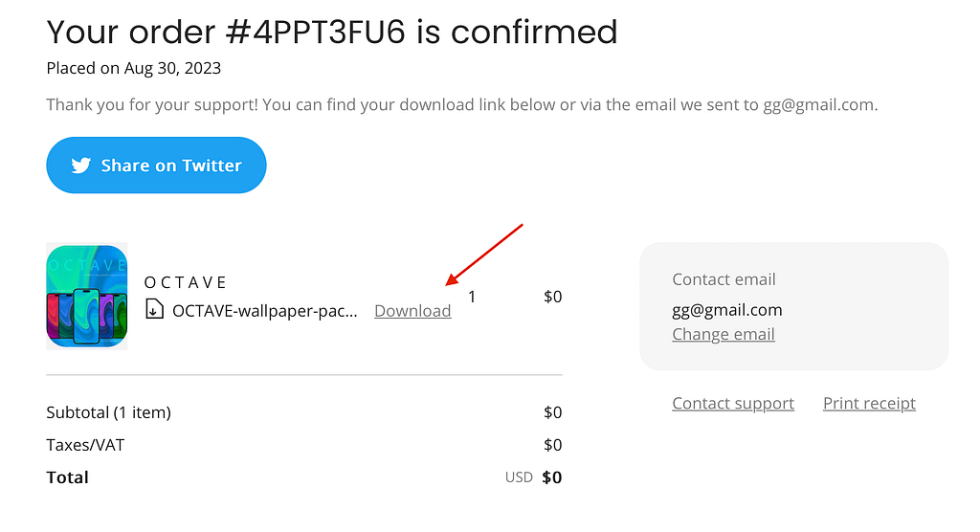Select gg@gmail.com under Contact email

point(727,310)
